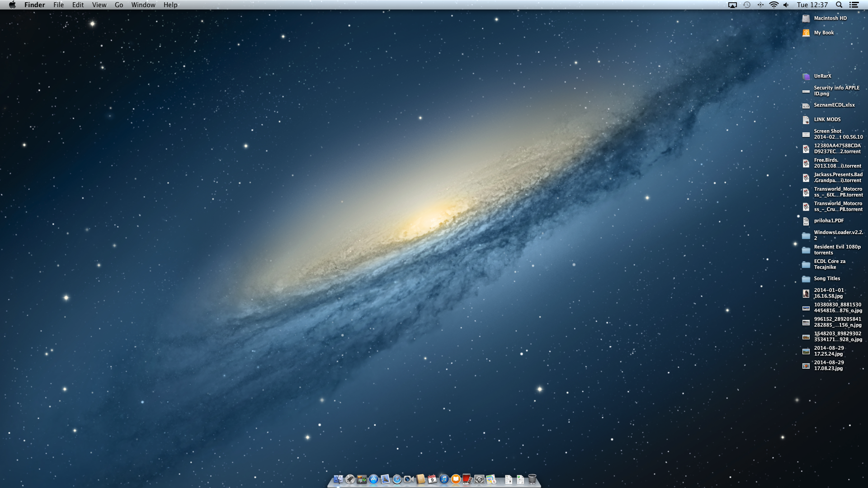This screenshot has width=868, height=488.
Task: Open Launchpad from the Dock
Action: point(350,479)
